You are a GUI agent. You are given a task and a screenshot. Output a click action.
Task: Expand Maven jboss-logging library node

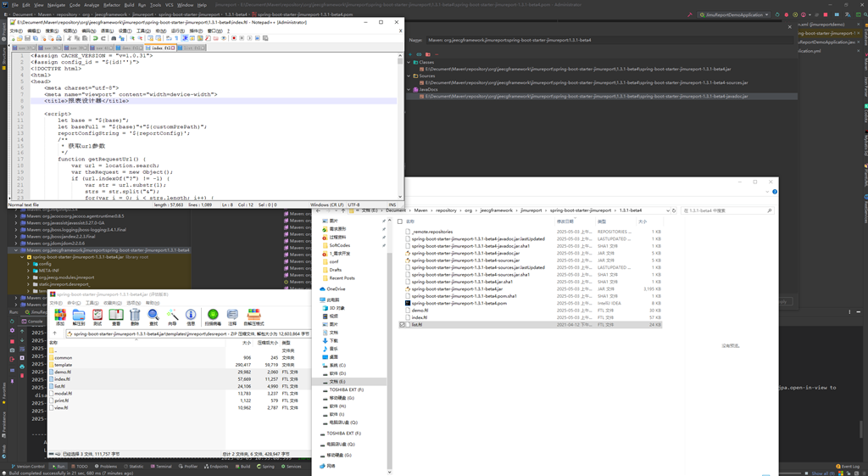(16, 229)
